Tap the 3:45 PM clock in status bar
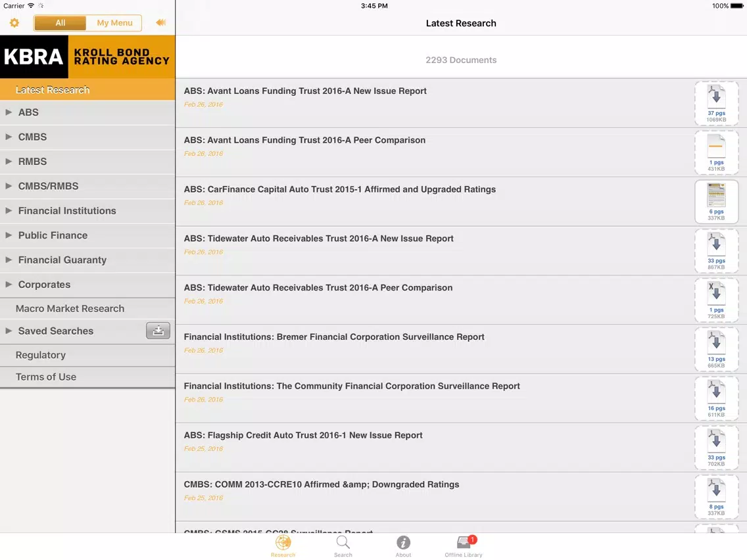The width and height of the screenshot is (747, 560). point(374,6)
